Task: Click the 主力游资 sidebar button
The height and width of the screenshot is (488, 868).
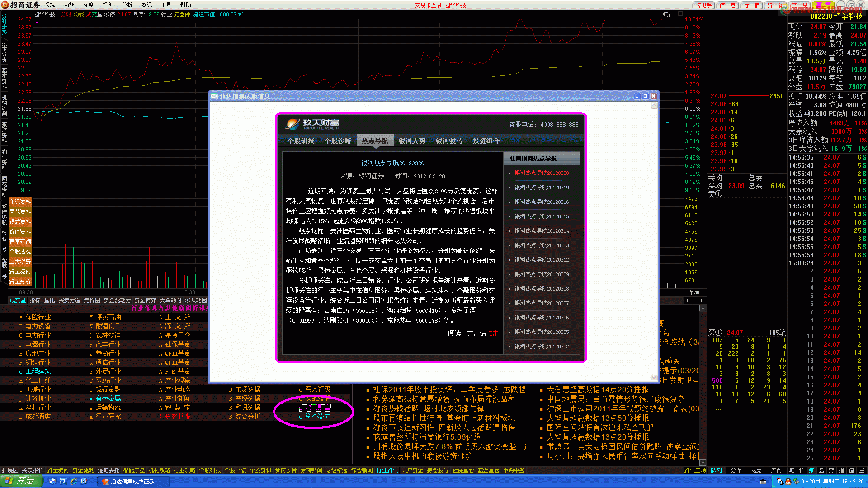Action: (20, 262)
